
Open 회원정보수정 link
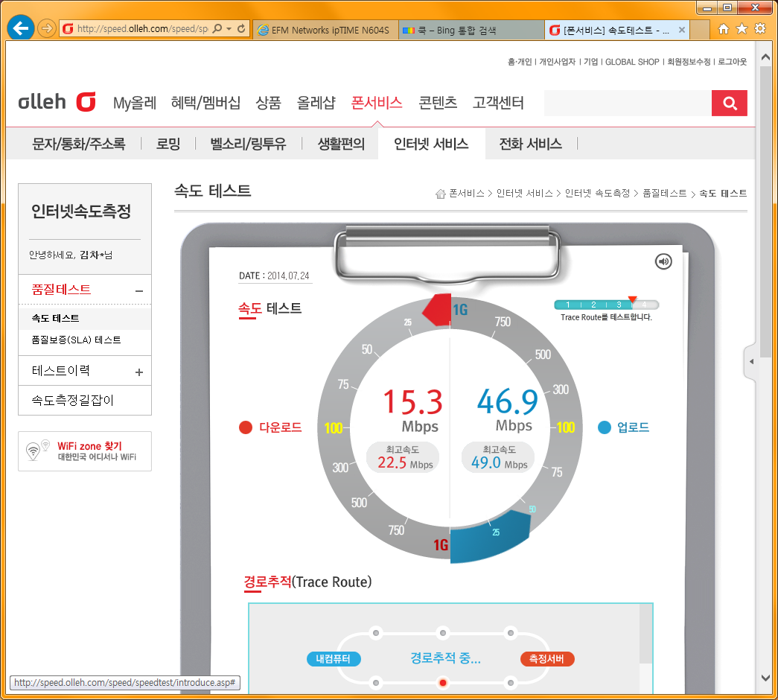pyautogui.click(x=689, y=62)
